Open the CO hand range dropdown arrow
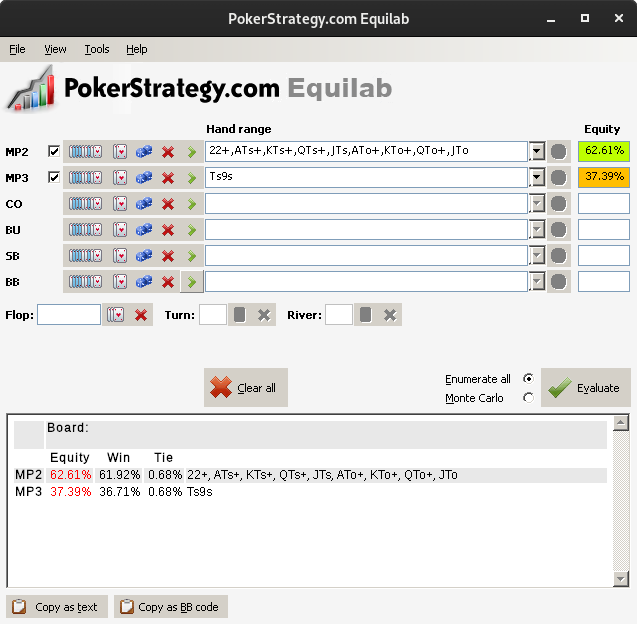 tap(536, 204)
